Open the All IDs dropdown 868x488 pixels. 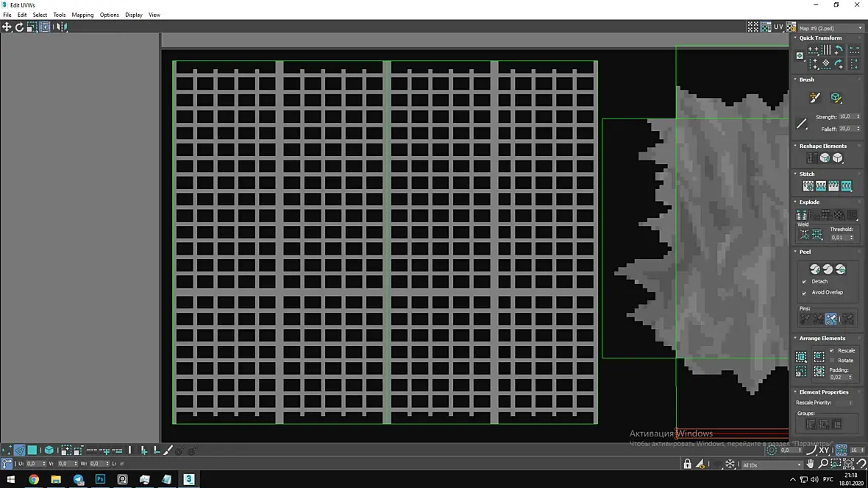tap(771, 464)
